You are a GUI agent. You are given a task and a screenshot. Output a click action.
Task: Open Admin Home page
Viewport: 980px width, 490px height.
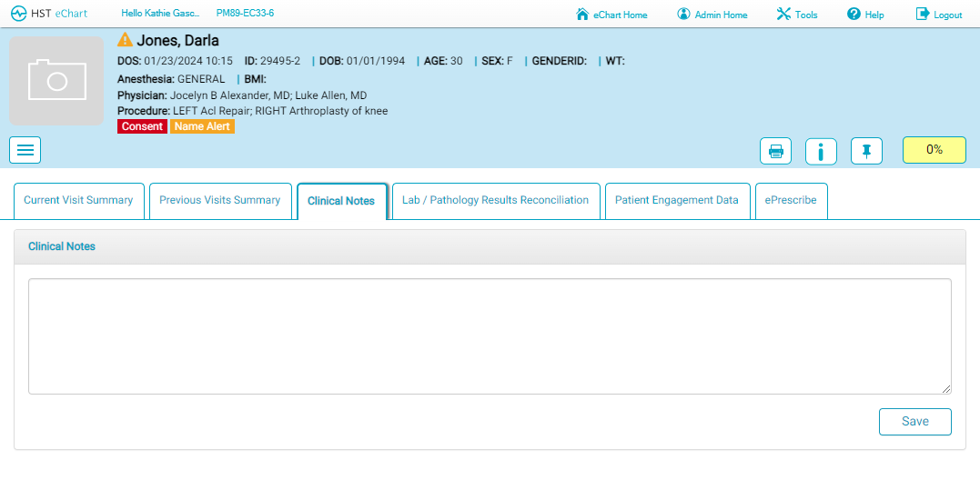point(712,15)
